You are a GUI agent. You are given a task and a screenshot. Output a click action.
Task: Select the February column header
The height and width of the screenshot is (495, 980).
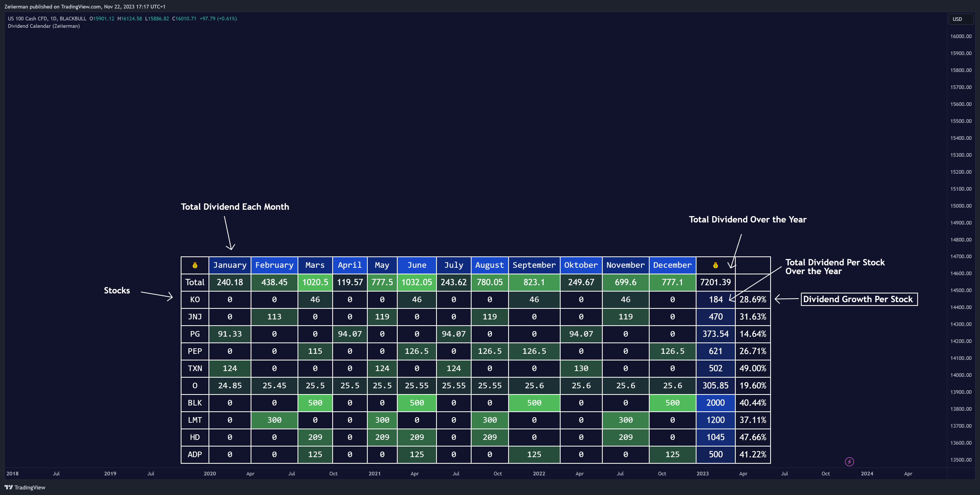coord(274,265)
